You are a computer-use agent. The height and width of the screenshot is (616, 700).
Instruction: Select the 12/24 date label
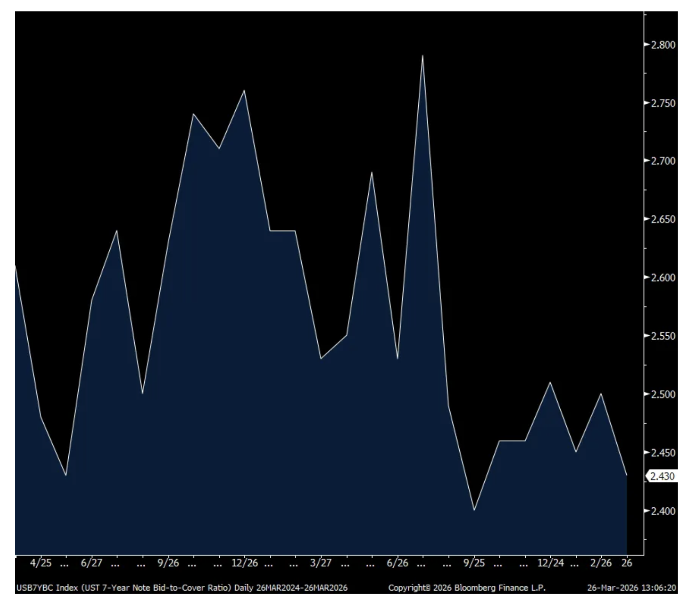[x=550, y=563]
